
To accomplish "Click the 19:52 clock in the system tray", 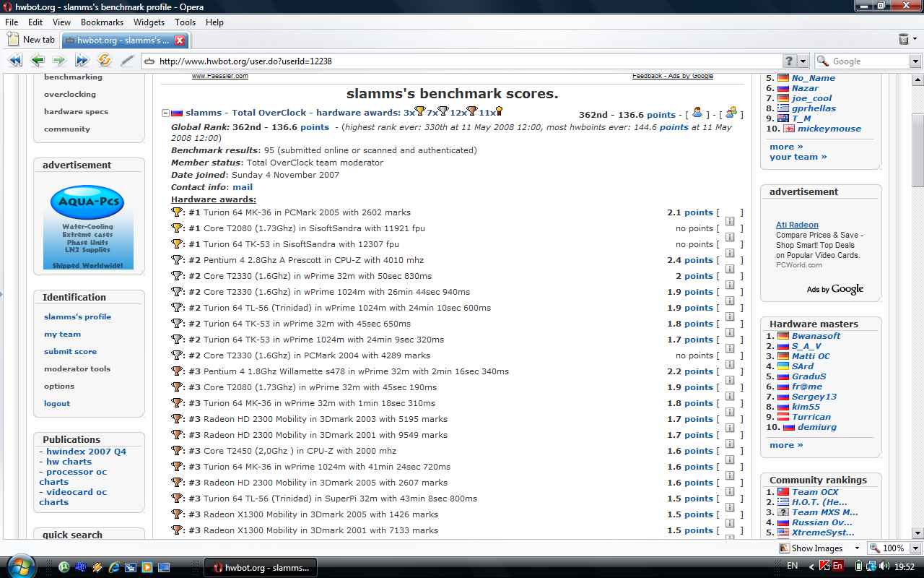I will coord(905,567).
